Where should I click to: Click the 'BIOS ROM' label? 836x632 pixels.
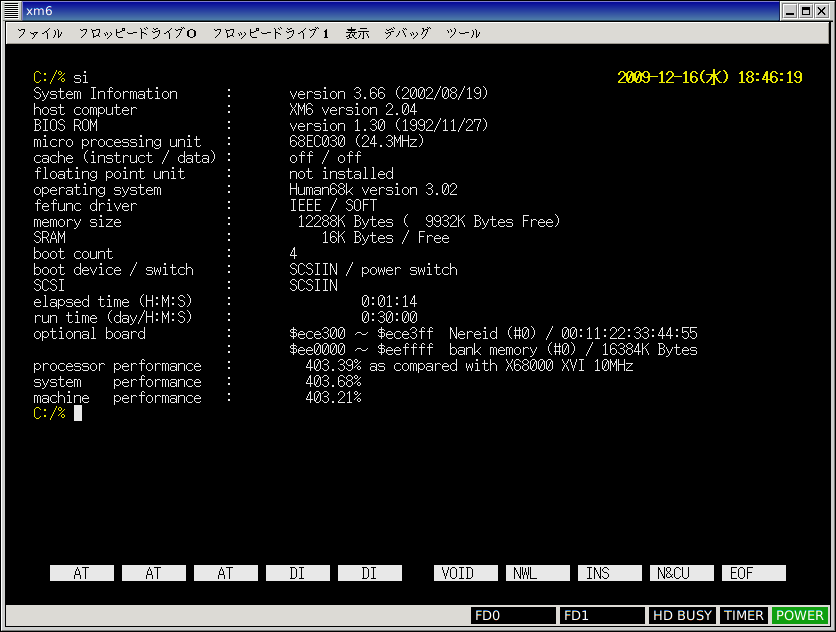tap(66, 126)
